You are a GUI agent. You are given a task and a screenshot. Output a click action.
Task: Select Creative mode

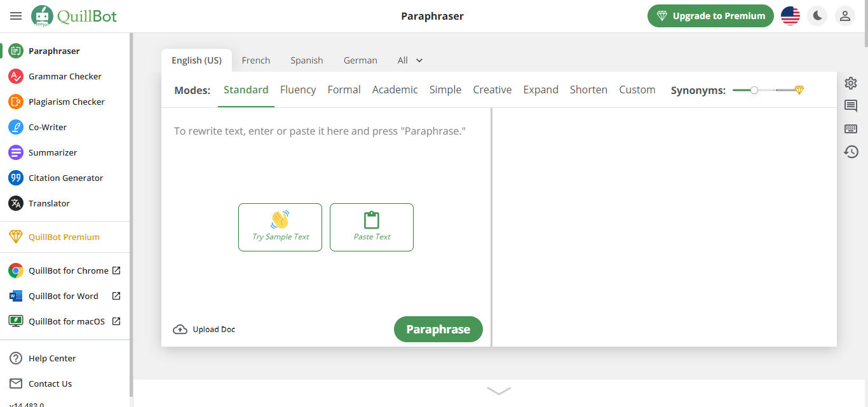click(x=492, y=90)
